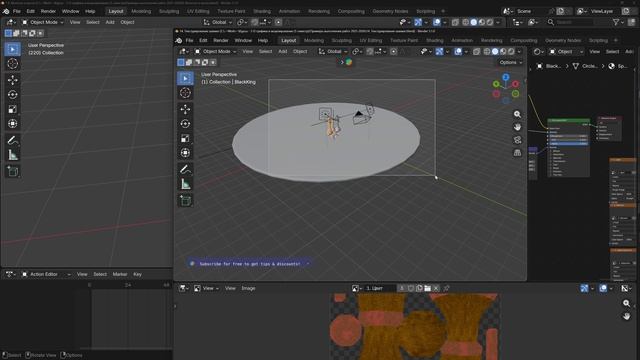Add a new workspace tab with plus button
Screen dimensions: 640x360
tap(616, 40)
